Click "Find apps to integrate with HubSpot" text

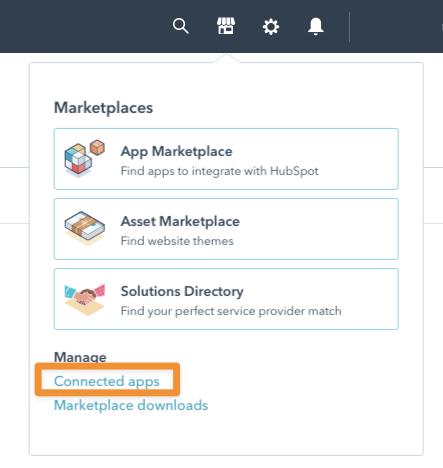[x=219, y=171]
